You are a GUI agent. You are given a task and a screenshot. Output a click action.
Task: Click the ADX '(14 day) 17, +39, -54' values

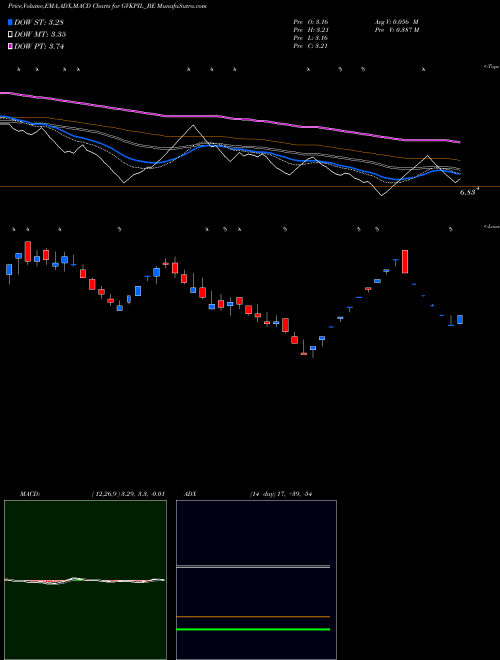[280, 494]
